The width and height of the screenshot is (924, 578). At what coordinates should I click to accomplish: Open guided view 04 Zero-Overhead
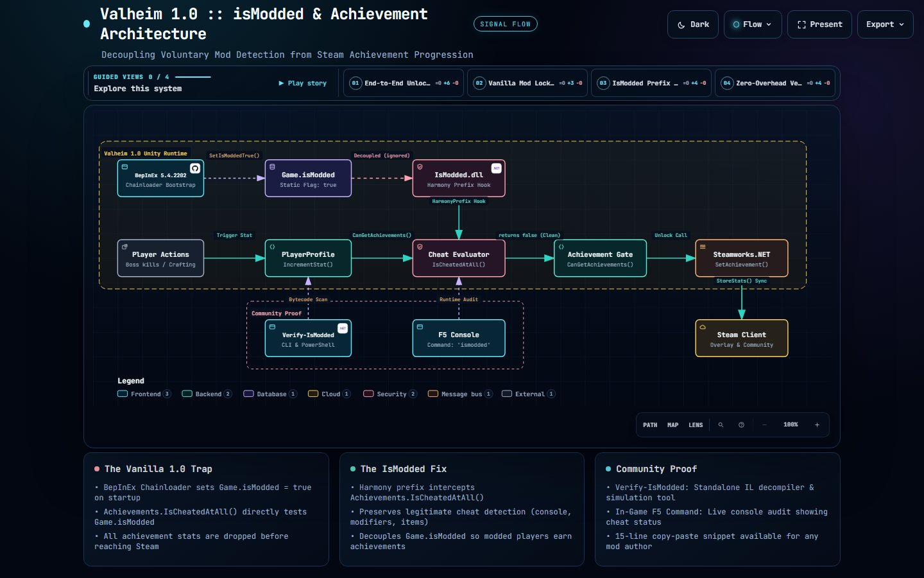pos(775,83)
